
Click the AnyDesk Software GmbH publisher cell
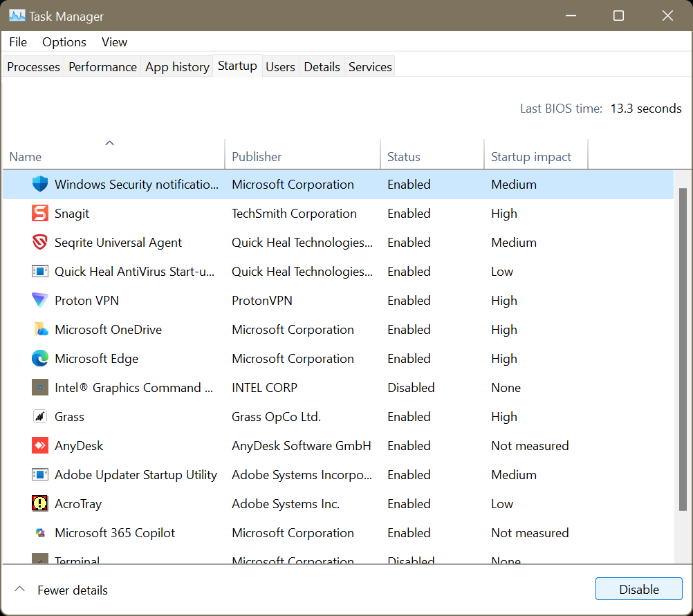click(302, 445)
